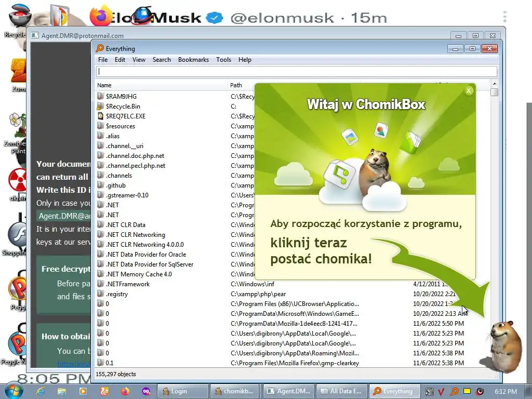Sort results by the Name column header
Screen dimensions: 532x399
(x=161, y=85)
